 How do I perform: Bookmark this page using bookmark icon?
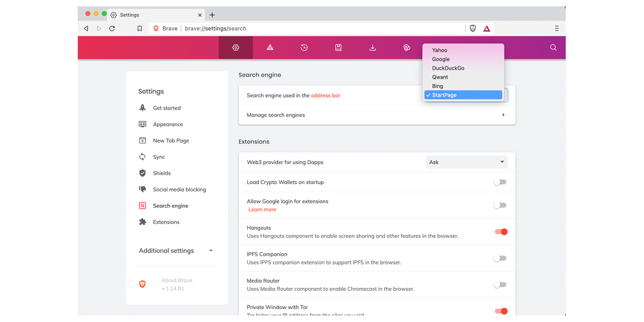point(139,29)
